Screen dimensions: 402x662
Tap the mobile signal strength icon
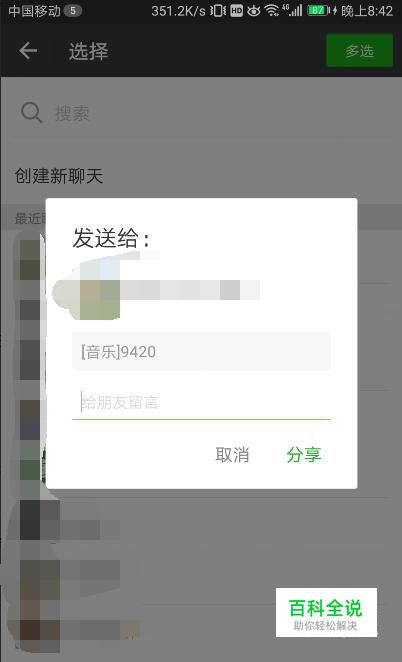[x=293, y=11]
